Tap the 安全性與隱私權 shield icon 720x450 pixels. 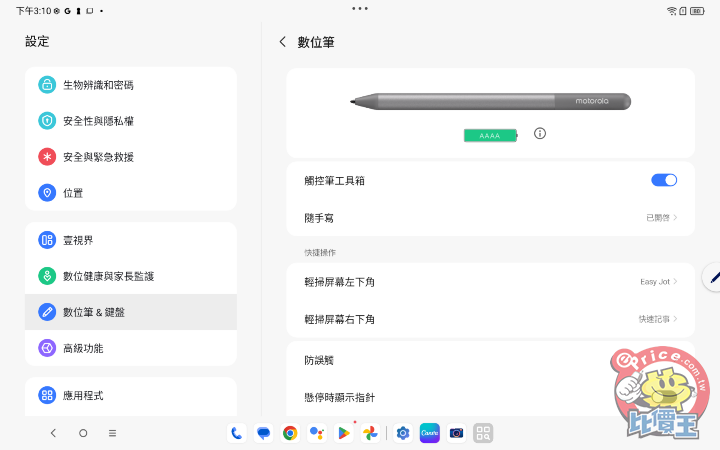[x=47, y=121]
